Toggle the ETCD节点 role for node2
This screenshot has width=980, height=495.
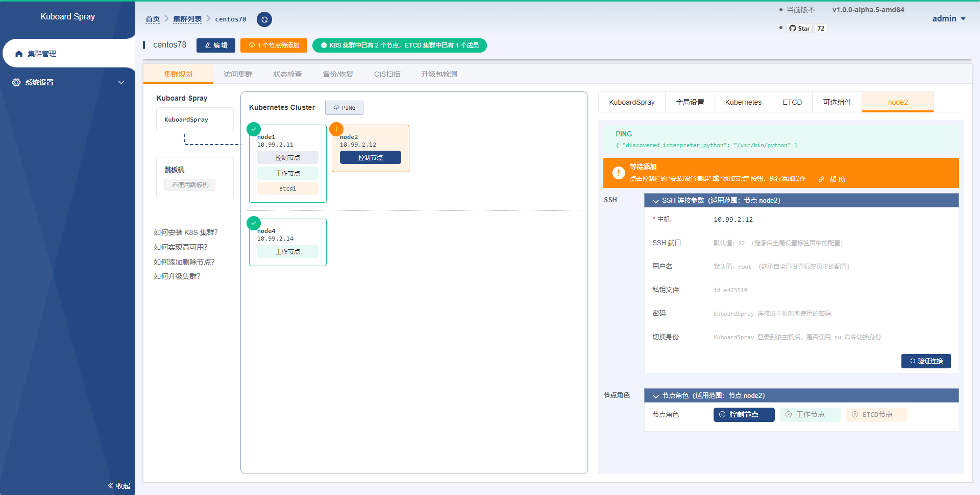point(877,415)
